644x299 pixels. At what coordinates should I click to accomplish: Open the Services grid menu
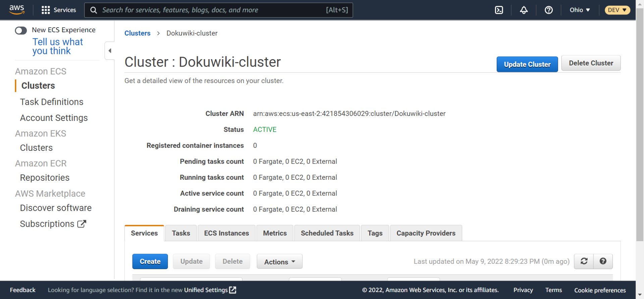59,10
